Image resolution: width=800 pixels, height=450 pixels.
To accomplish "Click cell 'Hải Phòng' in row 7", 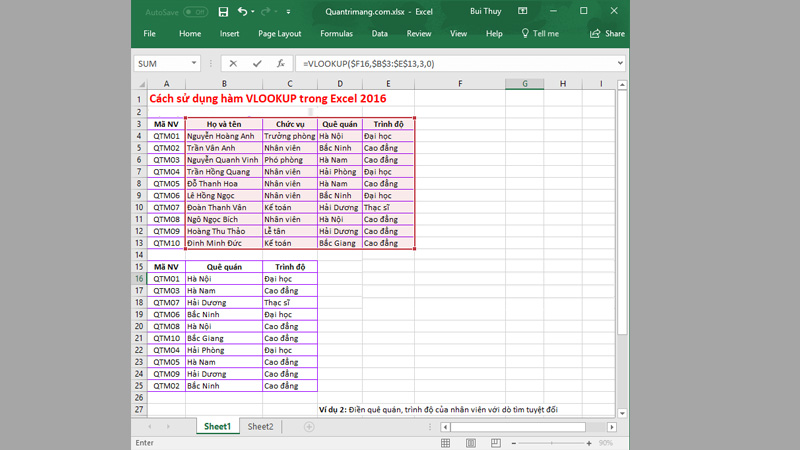I will click(x=339, y=171).
